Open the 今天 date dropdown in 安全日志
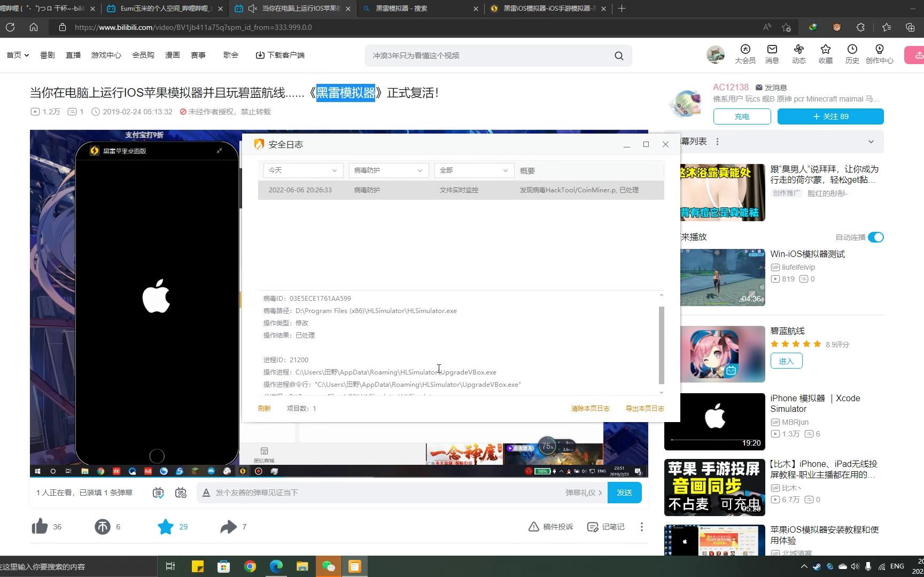Image resolution: width=924 pixels, height=577 pixels. (303, 170)
